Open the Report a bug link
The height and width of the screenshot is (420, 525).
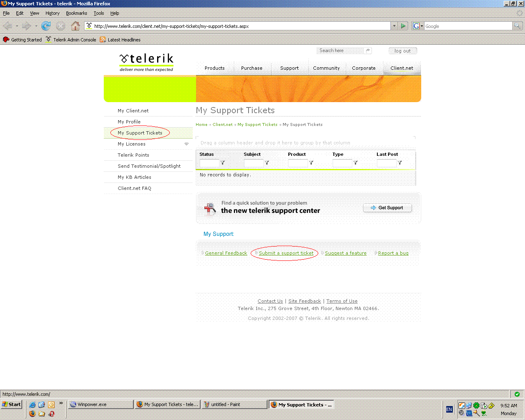393,253
